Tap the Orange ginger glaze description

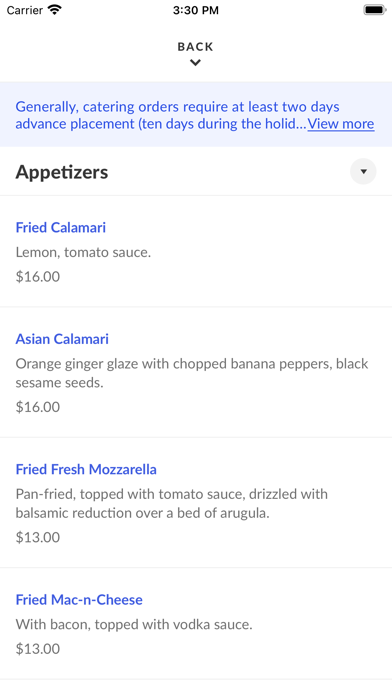pyautogui.click(x=192, y=373)
